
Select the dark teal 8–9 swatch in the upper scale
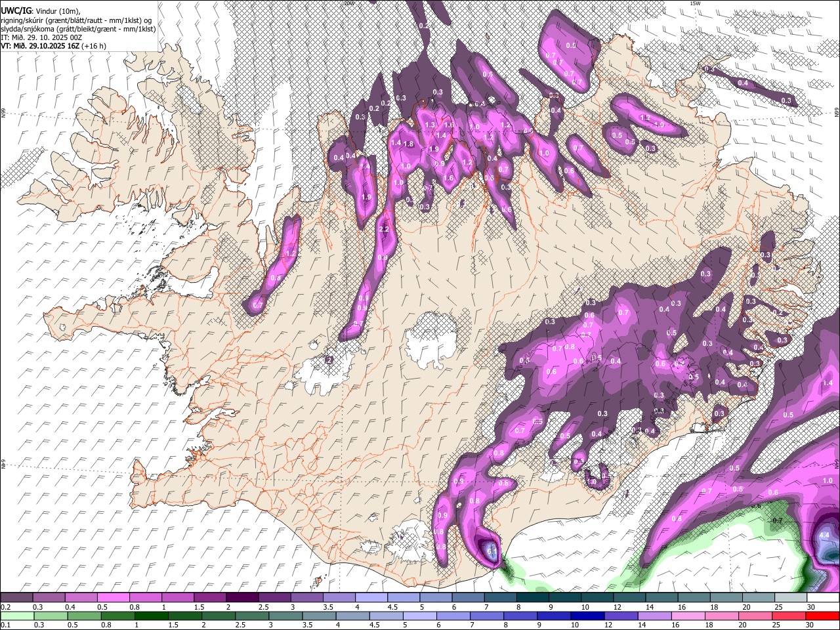533,598
